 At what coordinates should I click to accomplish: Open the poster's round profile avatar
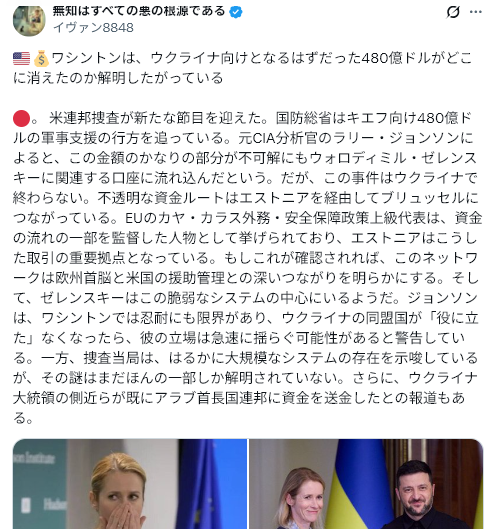coord(29,20)
